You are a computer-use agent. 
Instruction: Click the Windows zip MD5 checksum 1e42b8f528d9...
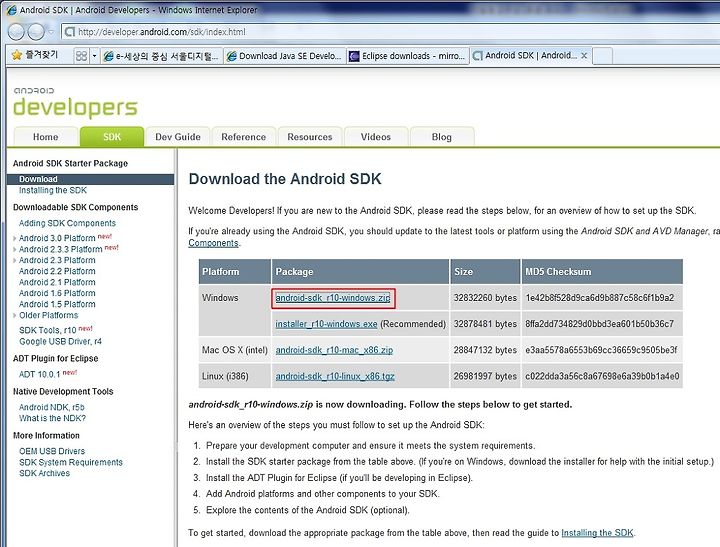[600, 298]
